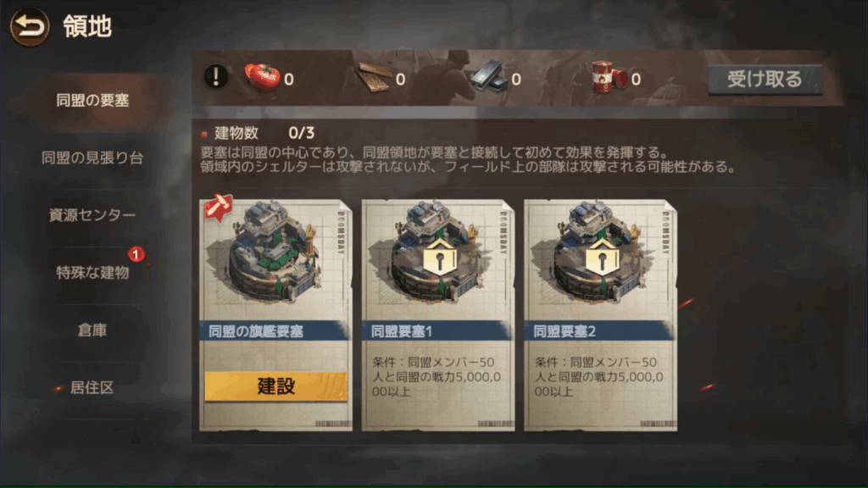Click the lock icon on 同盟要塞2
868x488 pixels.
[x=603, y=258]
